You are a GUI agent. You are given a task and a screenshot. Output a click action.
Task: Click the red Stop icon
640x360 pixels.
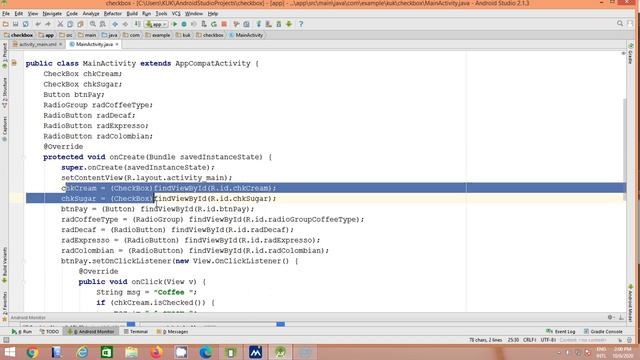tap(224, 24)
